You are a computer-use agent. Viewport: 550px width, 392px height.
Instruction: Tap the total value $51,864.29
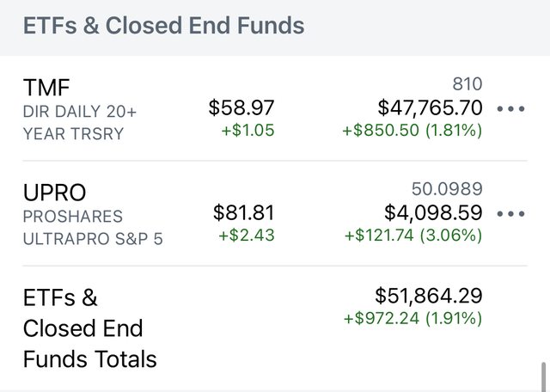click(x=428, y=296)
